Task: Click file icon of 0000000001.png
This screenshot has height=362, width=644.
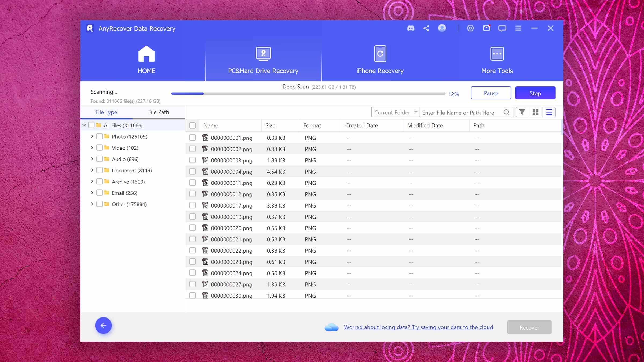Action: [x=205, y=138]
